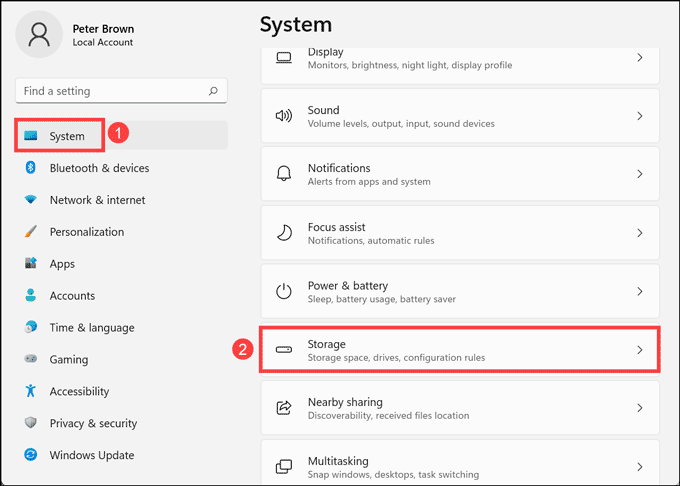Click the Privacy & security shield icon

30,422
